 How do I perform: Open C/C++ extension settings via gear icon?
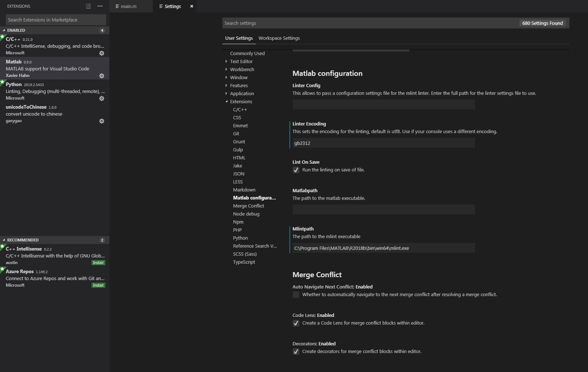click(102, 53)
